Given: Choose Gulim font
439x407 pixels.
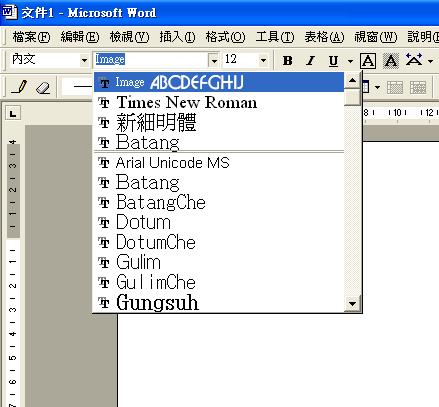Looking at the screenshot, I should [219, 262].
